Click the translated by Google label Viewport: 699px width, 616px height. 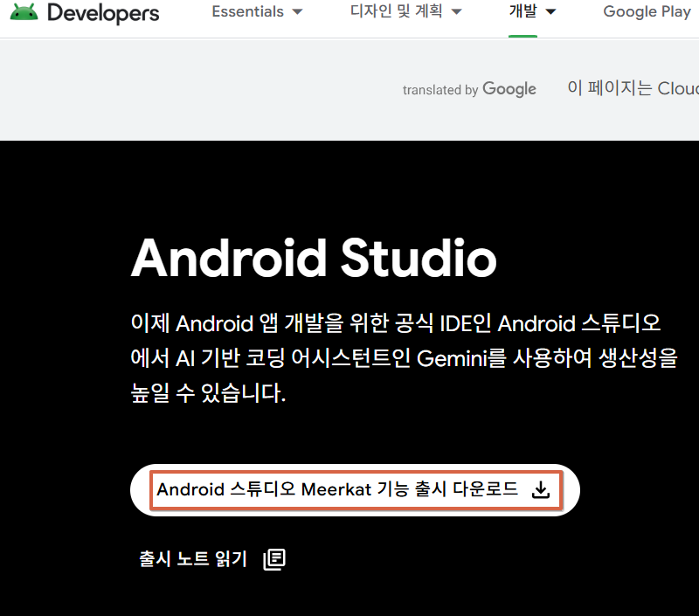(x=469, y=89)
